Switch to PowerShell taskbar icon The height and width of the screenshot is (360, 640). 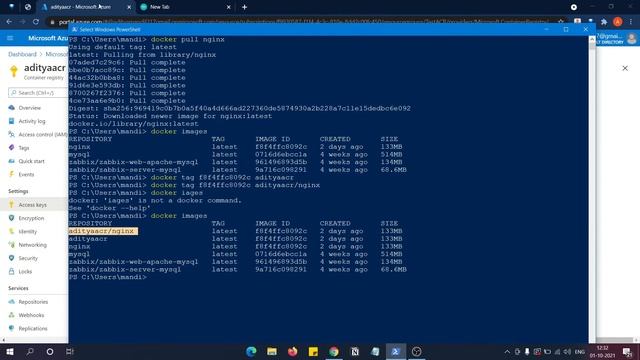(x=396, y=351)
